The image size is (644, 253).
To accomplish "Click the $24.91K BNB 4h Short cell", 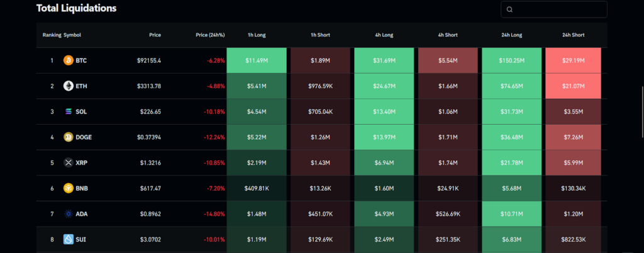I will (x=448, y=189).
